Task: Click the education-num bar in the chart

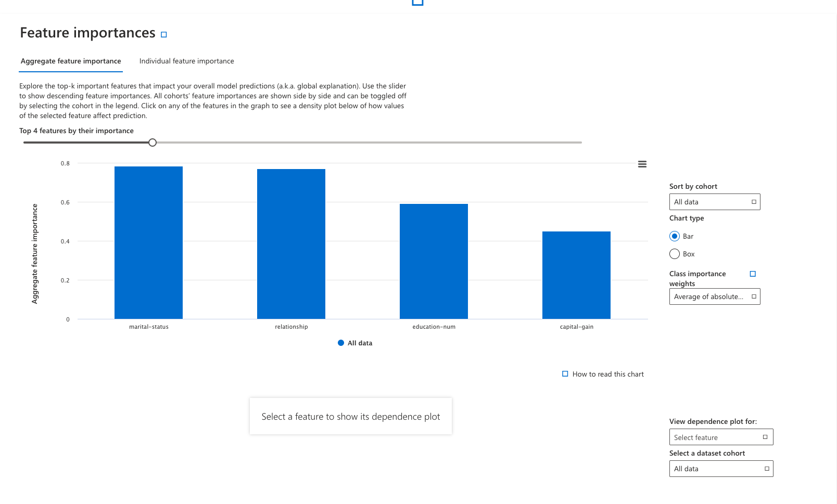Action: (x=434, y=261)
